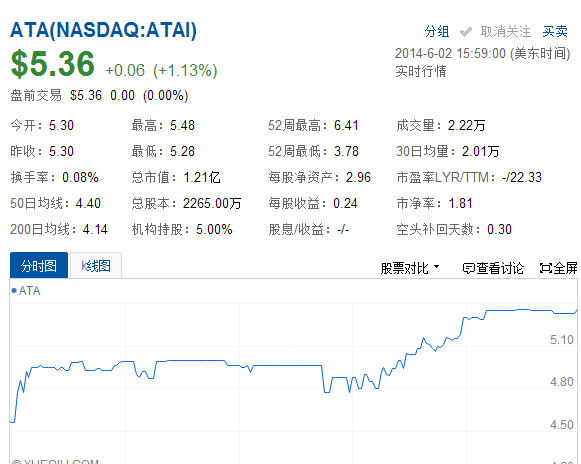The width and height of the screenshot is (581, 464).
Task: Switch to the K线图 tab
Action: tap(96, 265)
